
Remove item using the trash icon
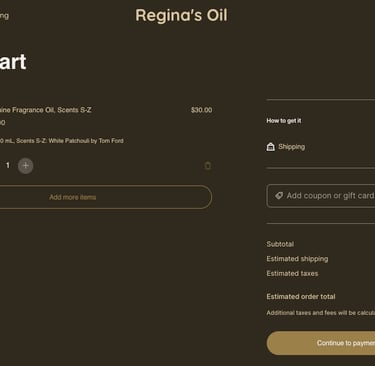point(208,166)
